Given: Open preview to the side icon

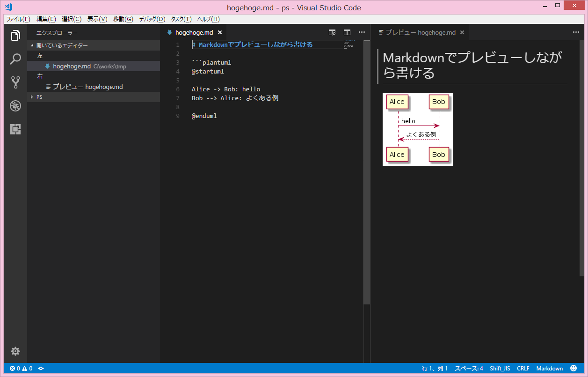Looking at the screenshot, I should point(332,32).
